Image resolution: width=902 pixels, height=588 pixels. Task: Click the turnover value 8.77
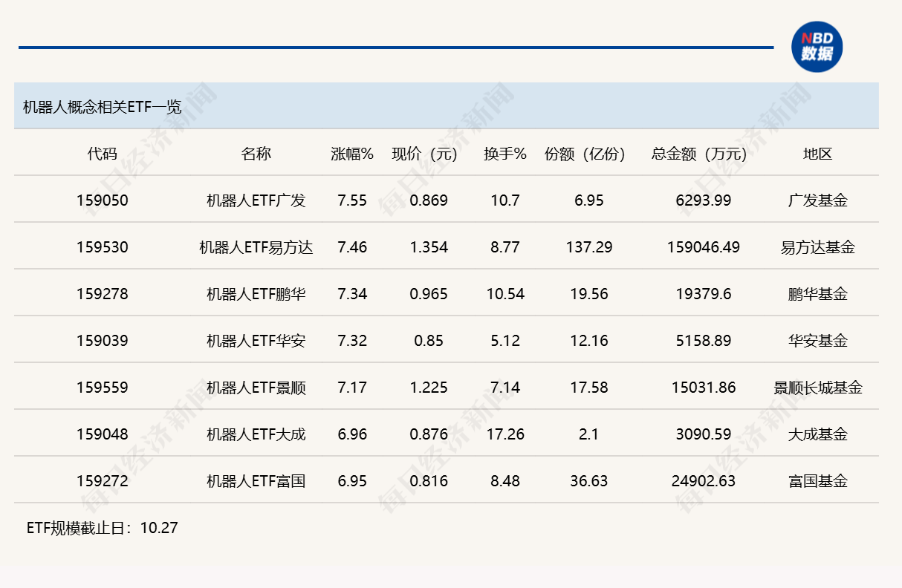[505, 247]
